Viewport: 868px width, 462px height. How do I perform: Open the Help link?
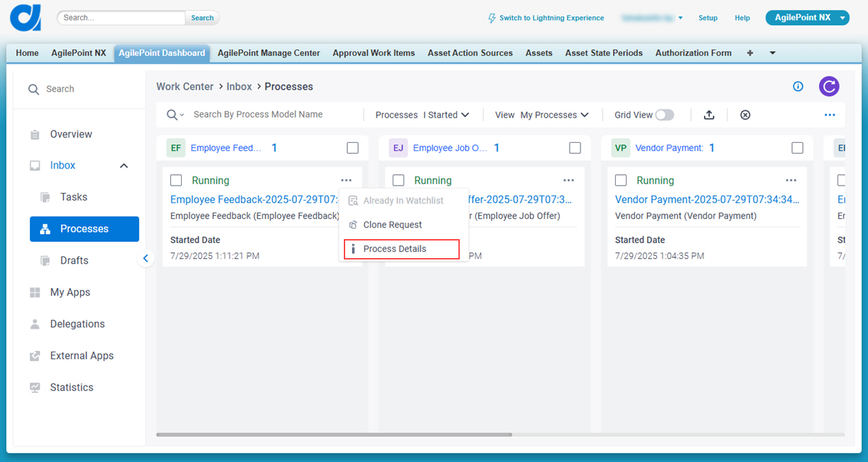743,18
